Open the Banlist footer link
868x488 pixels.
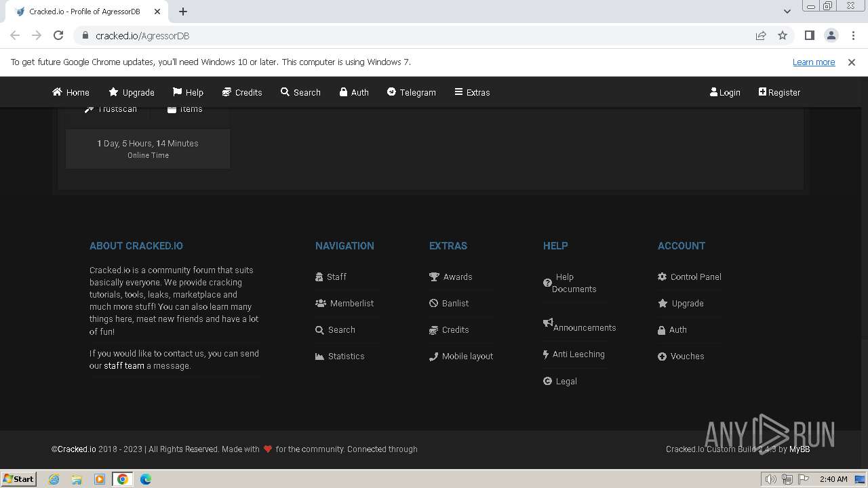449,303
